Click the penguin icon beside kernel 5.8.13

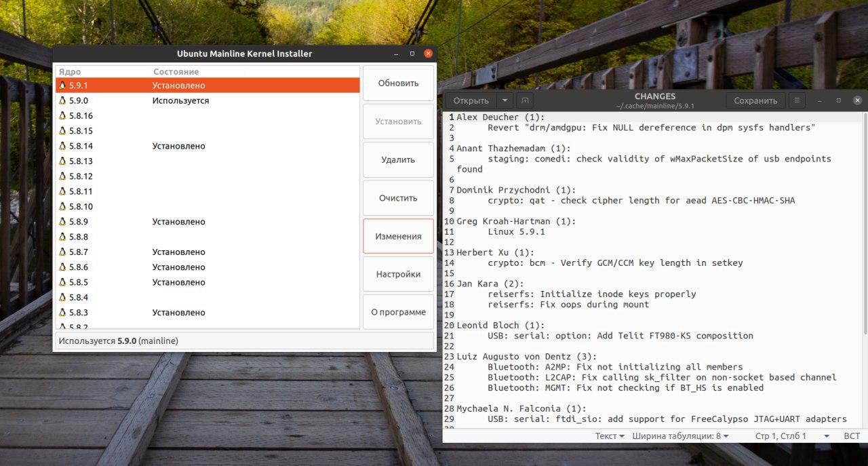62,161
